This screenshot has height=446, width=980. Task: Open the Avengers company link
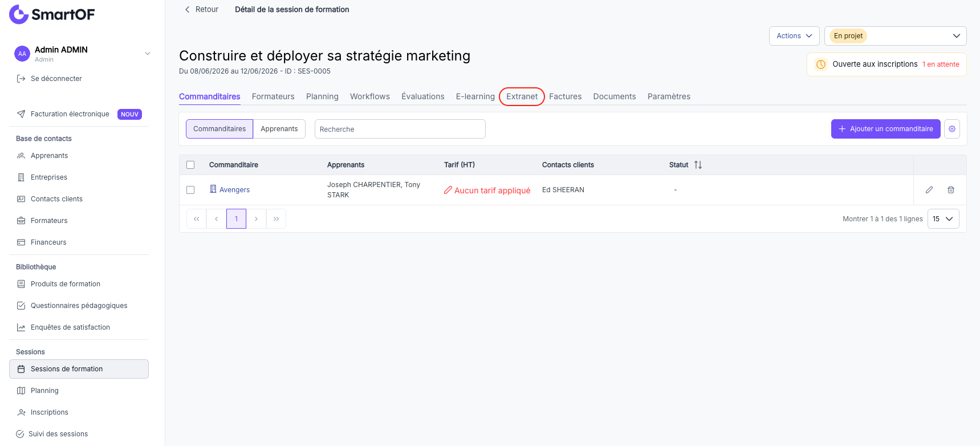(x=234, y=190)
